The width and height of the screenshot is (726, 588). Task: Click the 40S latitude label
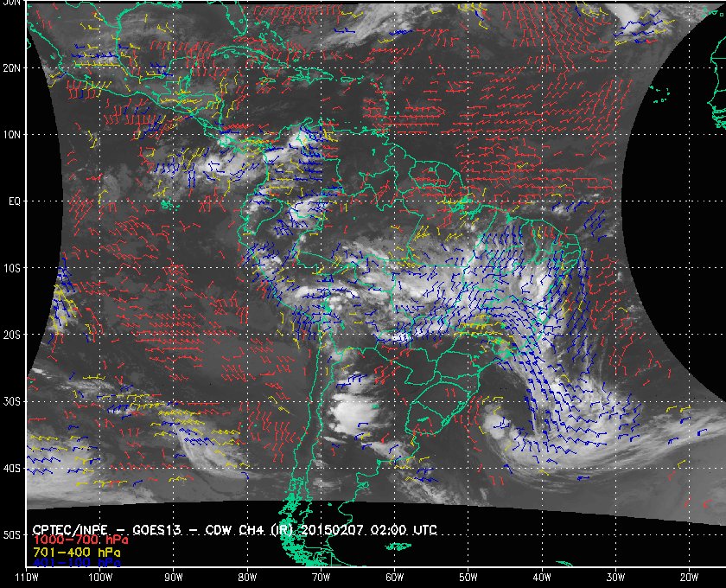coord(11,468)
